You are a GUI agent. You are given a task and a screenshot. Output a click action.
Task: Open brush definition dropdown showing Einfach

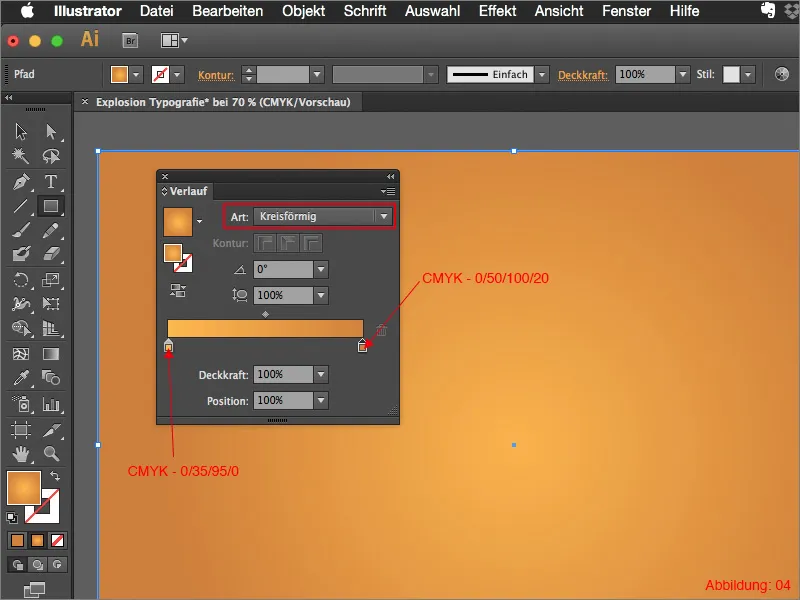542,74
